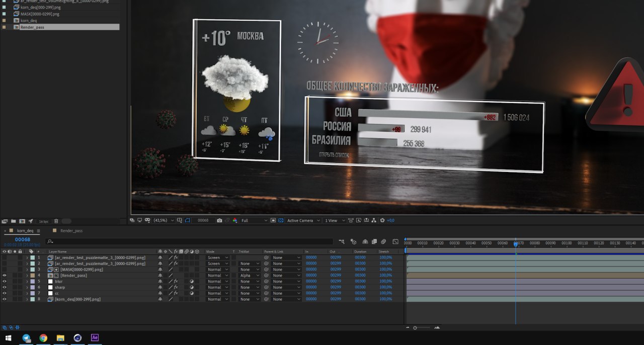Hide the cc layer eye toggle

[5, 293]
